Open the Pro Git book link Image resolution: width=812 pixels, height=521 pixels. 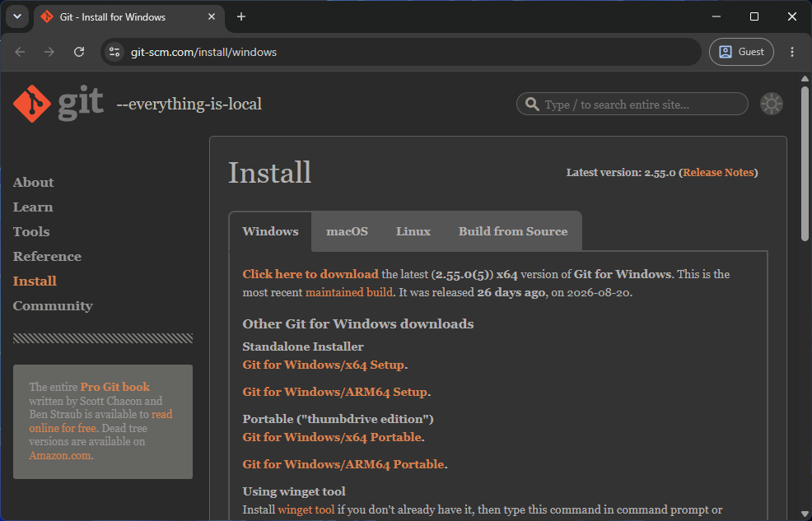coord(115,387)
